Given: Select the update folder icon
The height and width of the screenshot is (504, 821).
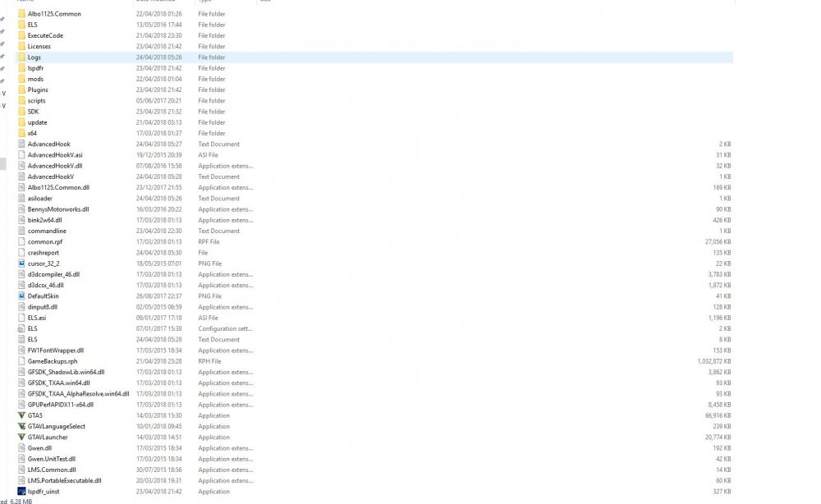Looking at the screenshot, I should 21,122.
